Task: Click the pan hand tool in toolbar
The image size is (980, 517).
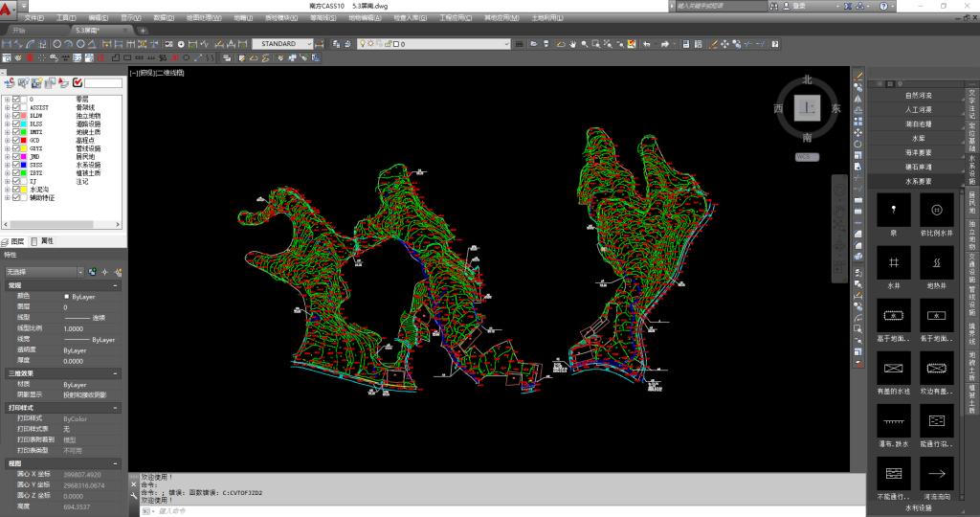Action: 572,44
